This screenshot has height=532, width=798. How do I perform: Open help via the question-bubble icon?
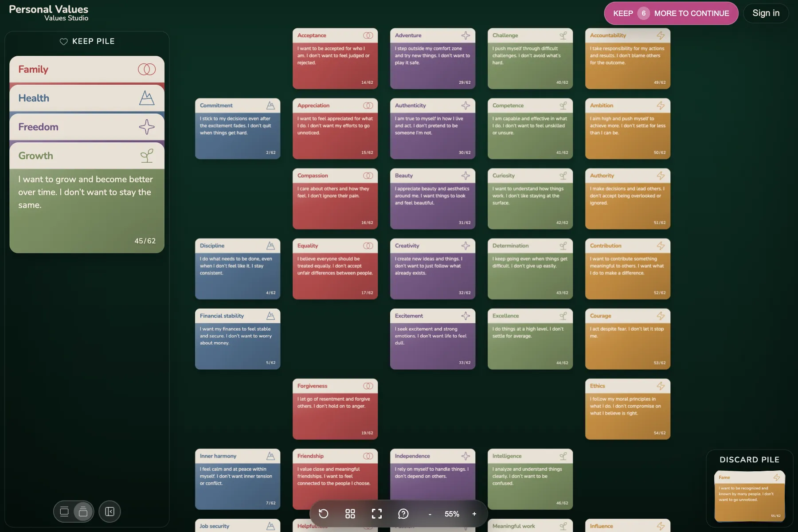(x=403, y=514)
